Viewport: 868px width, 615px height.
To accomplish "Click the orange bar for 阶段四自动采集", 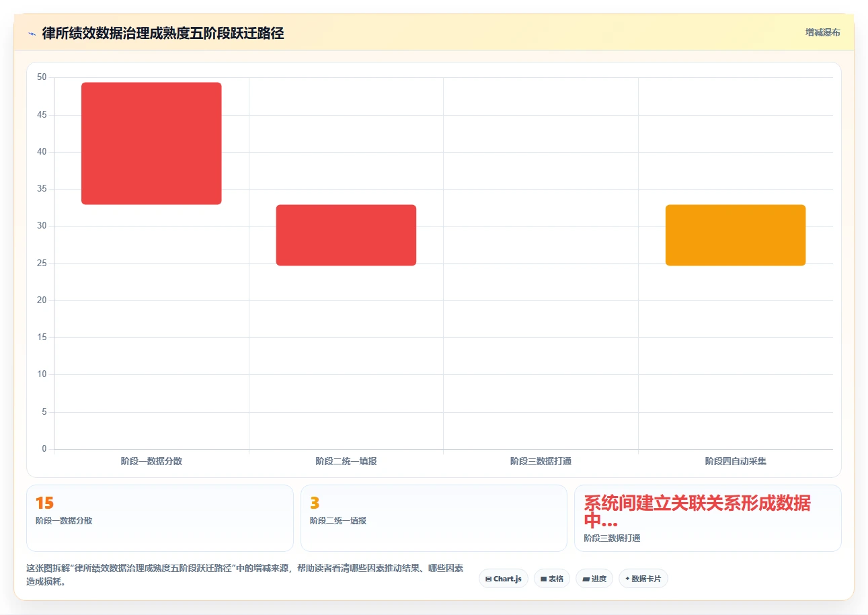I will (736, 235).
